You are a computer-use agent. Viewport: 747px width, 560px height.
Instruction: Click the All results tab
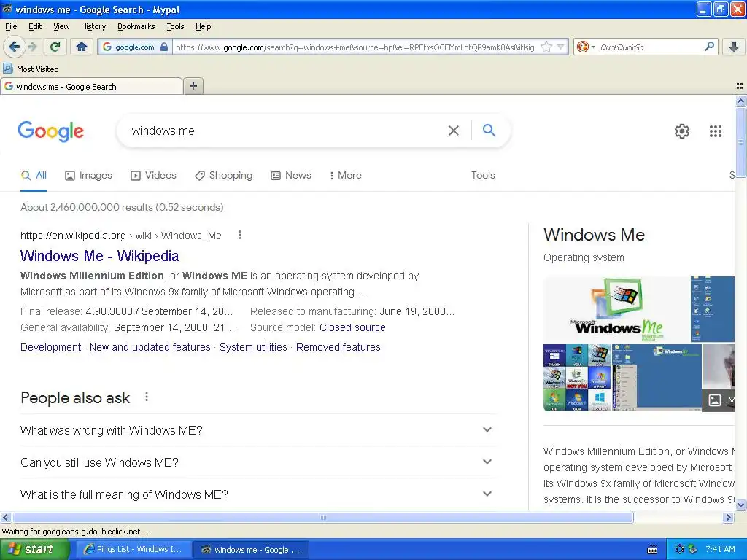click(x=34, y=175)
